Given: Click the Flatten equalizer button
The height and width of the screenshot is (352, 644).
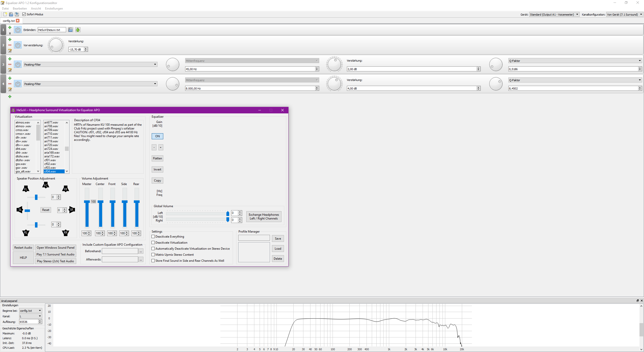Looking at the screenshot, I should 157,158.
